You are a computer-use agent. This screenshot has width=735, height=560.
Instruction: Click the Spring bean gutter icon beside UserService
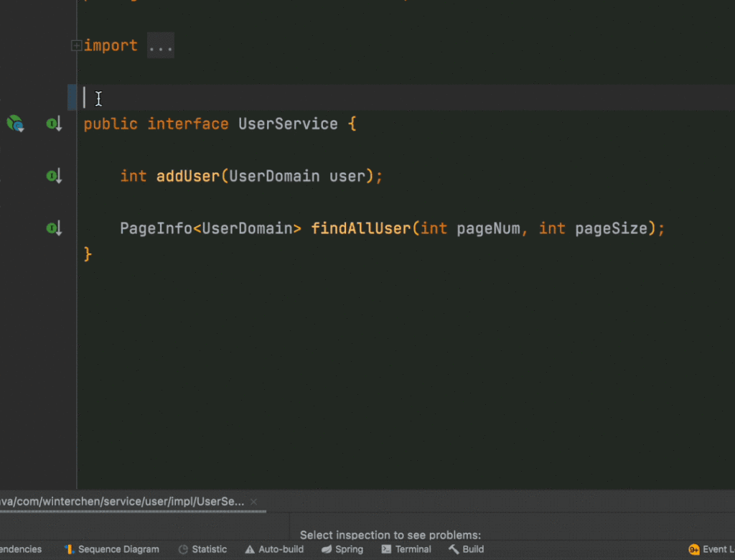pos(14,123)
